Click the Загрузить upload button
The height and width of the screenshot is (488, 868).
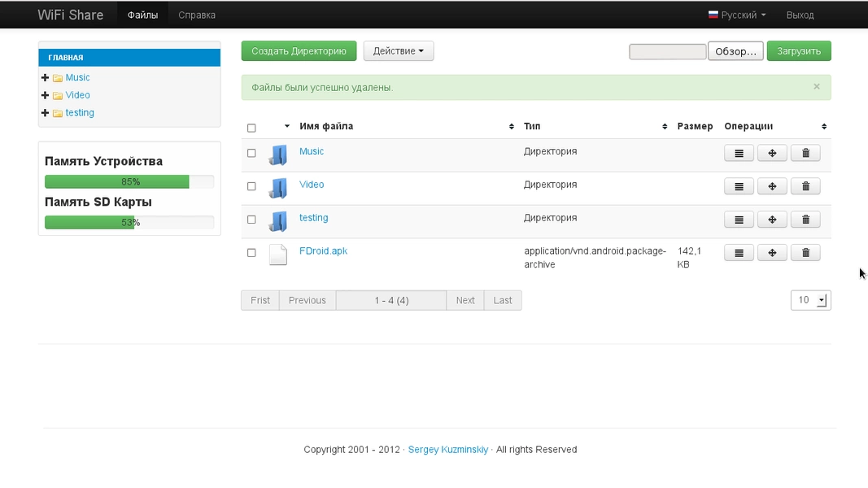(799, 51)
